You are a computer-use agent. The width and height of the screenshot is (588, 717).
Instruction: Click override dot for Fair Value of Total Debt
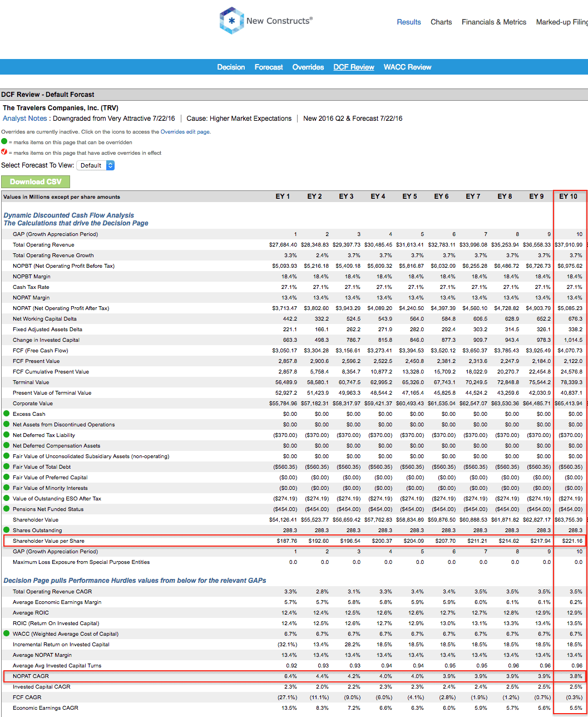pyautogui.click(x=6, y=466)
